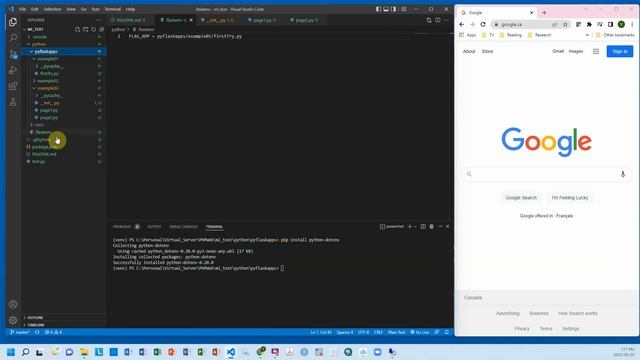
Task: Open Source Control view in activity bar
Action: pos(13,54)
